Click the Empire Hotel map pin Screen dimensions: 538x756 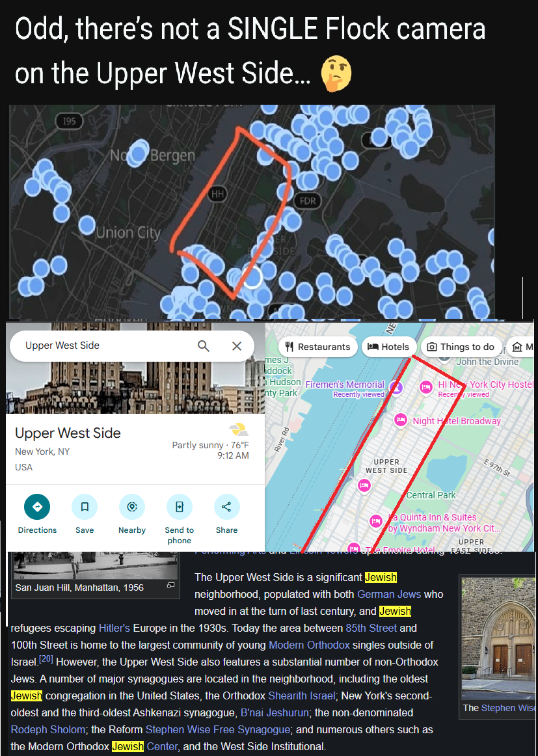pos(354,548)
